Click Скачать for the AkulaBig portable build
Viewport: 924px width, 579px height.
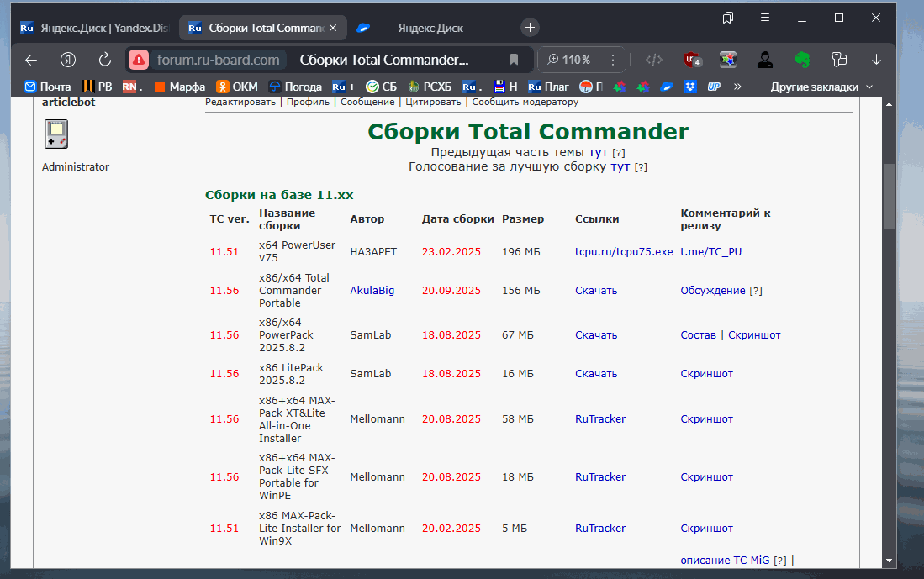coord(596,290)
